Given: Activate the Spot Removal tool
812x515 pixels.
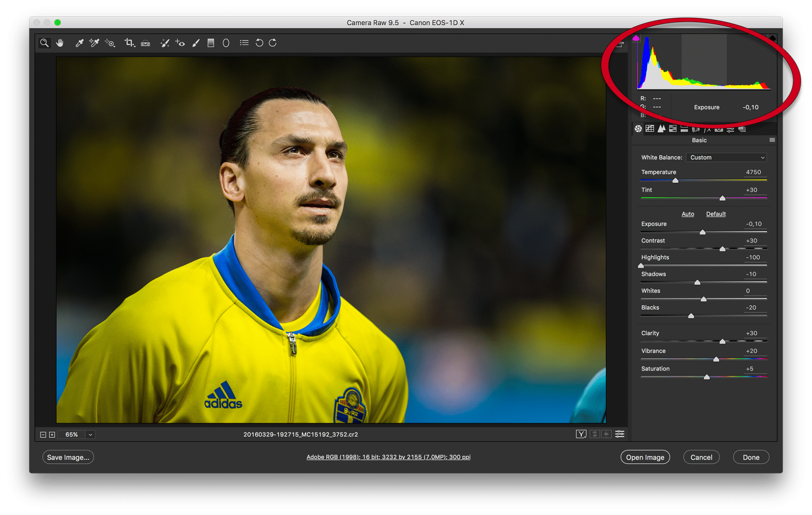Looking at the screenshot, I should [165, 43].
